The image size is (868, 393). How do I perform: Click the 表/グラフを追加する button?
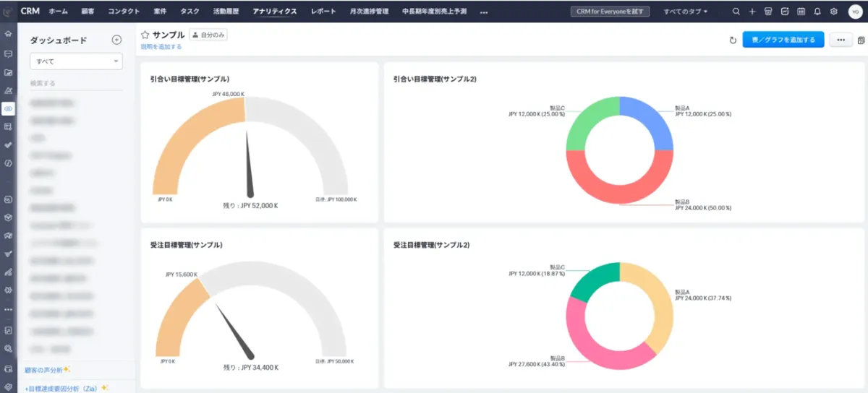783,40
